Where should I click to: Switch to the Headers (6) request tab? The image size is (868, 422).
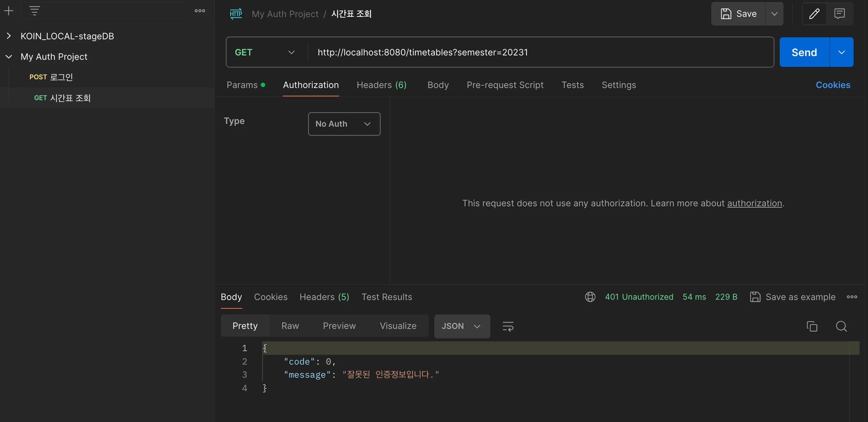[381, 85]
